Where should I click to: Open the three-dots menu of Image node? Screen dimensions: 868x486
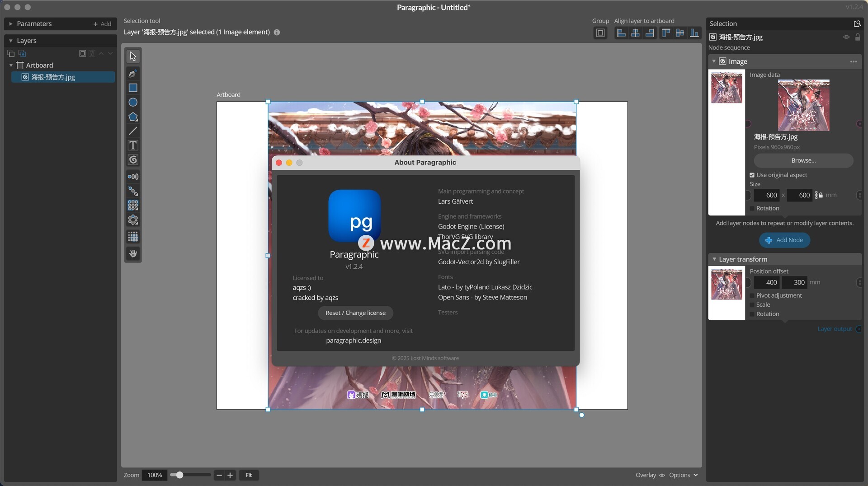click(854, 61)
